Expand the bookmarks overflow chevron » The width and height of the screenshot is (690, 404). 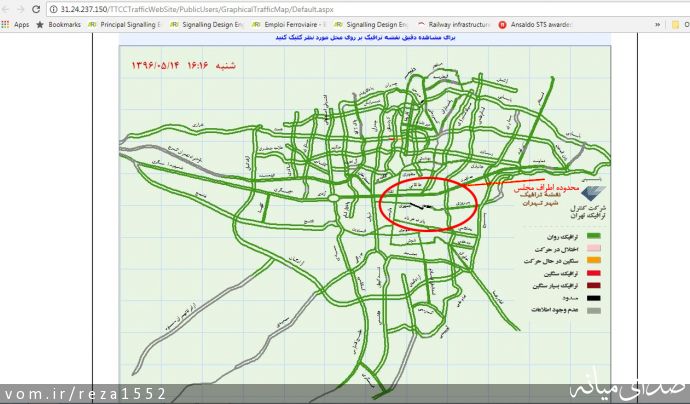click(x=657, y=25)
